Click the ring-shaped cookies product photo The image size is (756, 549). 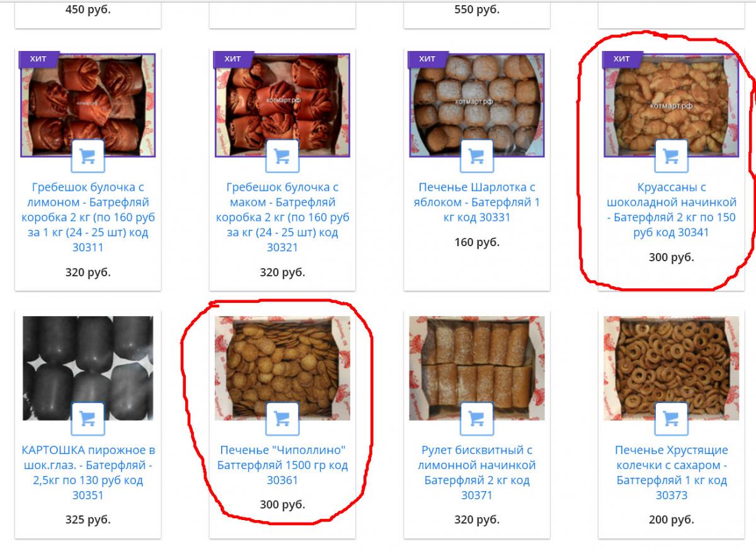click(671, 368)
